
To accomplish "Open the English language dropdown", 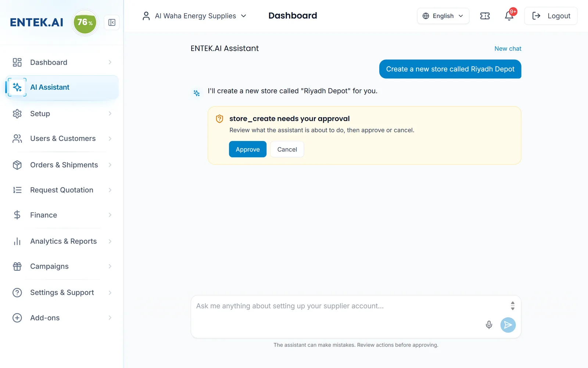I will [x=443, y=16].
